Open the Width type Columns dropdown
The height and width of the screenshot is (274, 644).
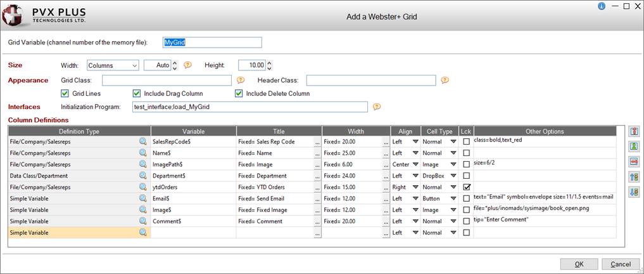coord(113,65)
